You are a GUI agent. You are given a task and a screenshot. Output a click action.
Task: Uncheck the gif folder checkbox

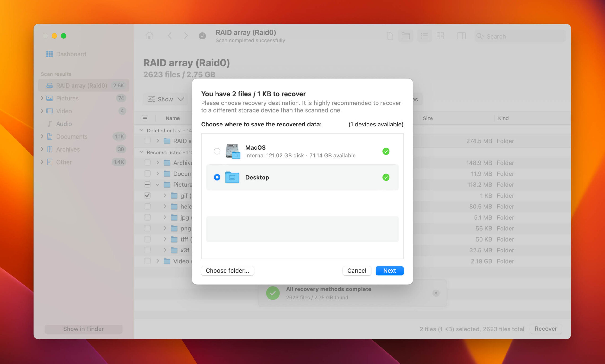[x=147, y=196]
